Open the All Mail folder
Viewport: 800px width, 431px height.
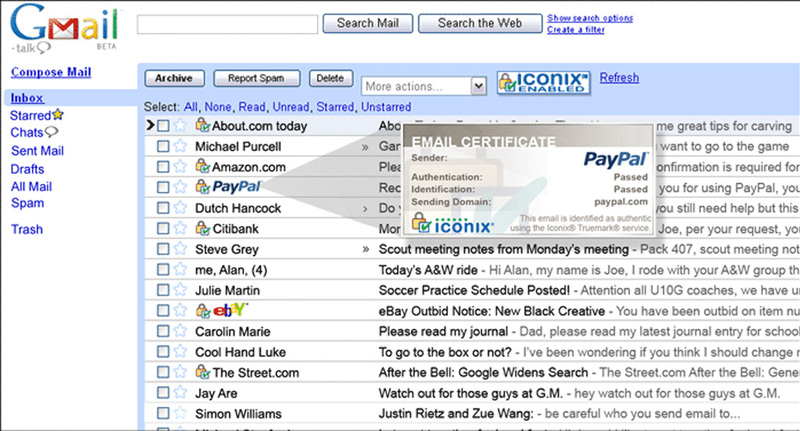pyautogui.click(x=32, y=187)
